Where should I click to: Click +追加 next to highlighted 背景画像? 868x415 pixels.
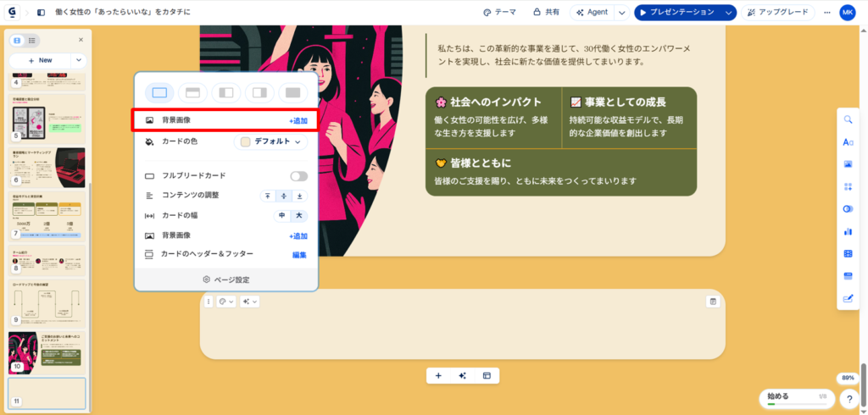(298, 121)
